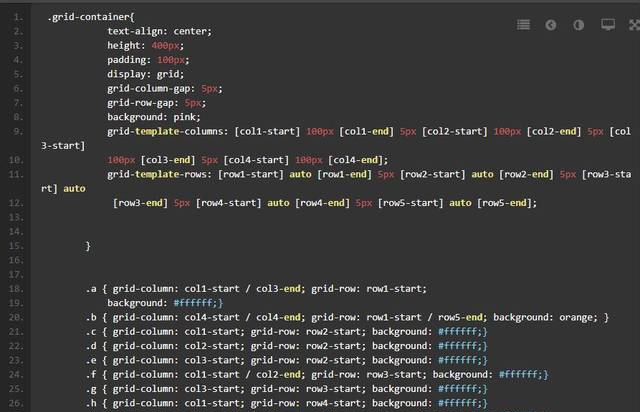Viewport: 640px width, 412px height.
Task: Click the closing brace on line 15
Action: tap(88, 246)
